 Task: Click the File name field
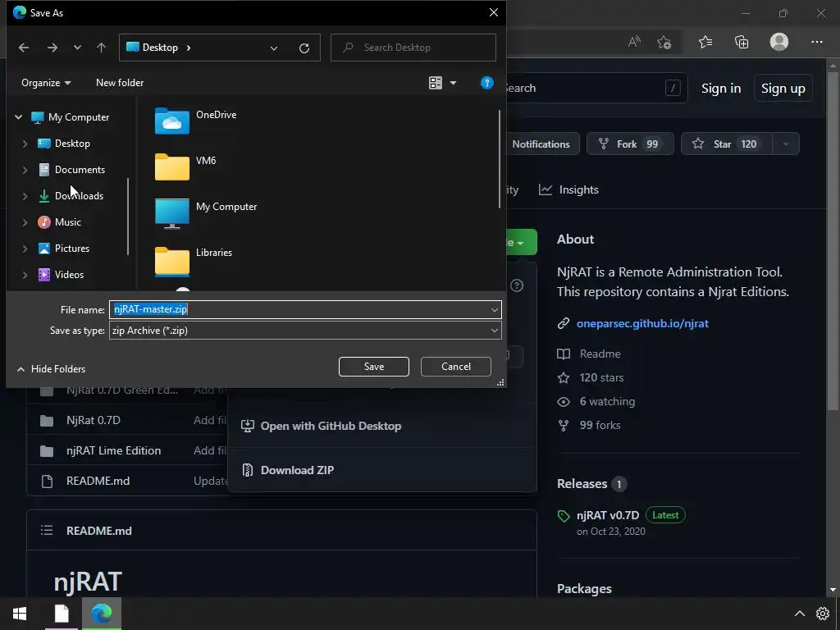(305, 309)
